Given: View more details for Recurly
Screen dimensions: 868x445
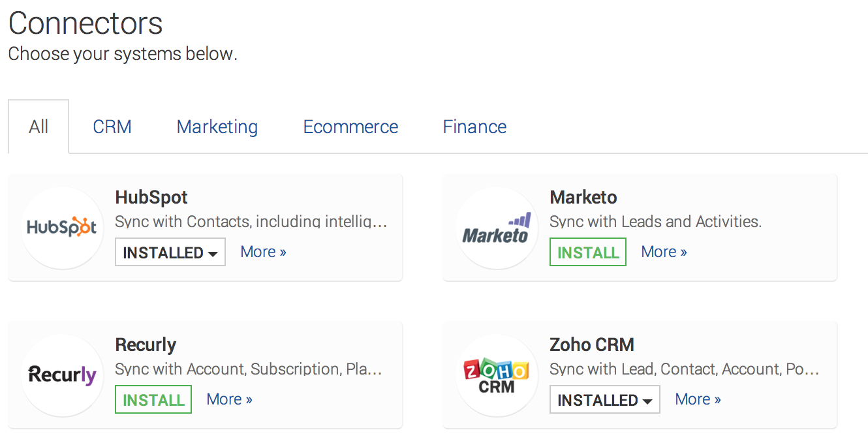Looking at the screenshot, I should click(229, 399).
